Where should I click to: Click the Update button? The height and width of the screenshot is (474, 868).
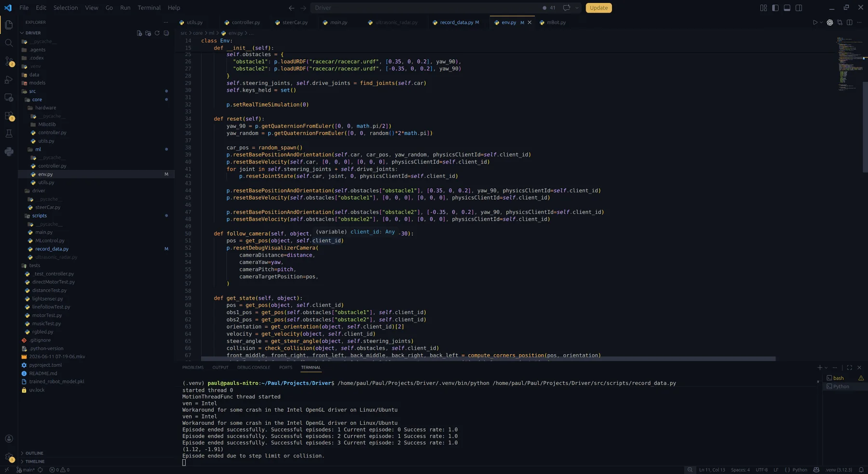pyautogui.click(x=598, y=8)
